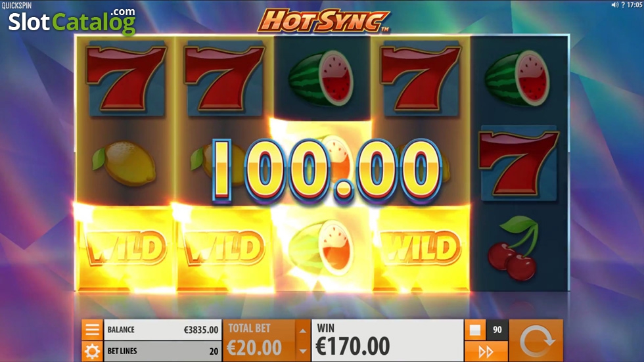Click the spin arrow button
The height and width of the screenshot is (362, 644).
pos(536,341)
